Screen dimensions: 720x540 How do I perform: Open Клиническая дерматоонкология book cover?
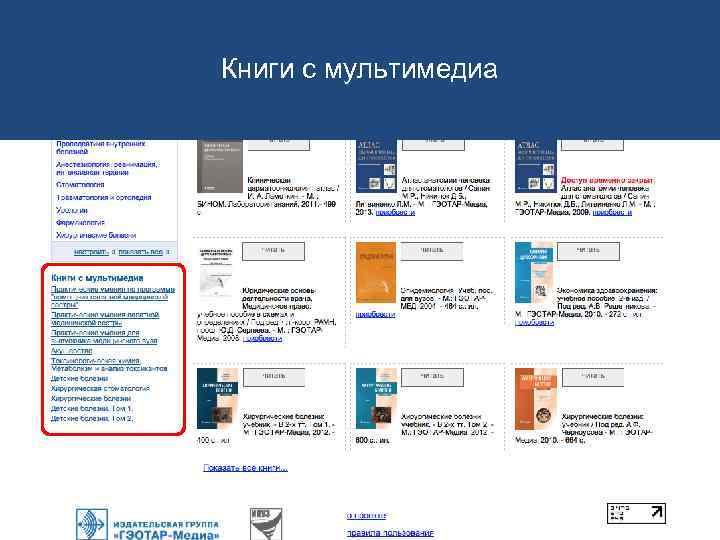pyautogui.click(x=219, y=166)
